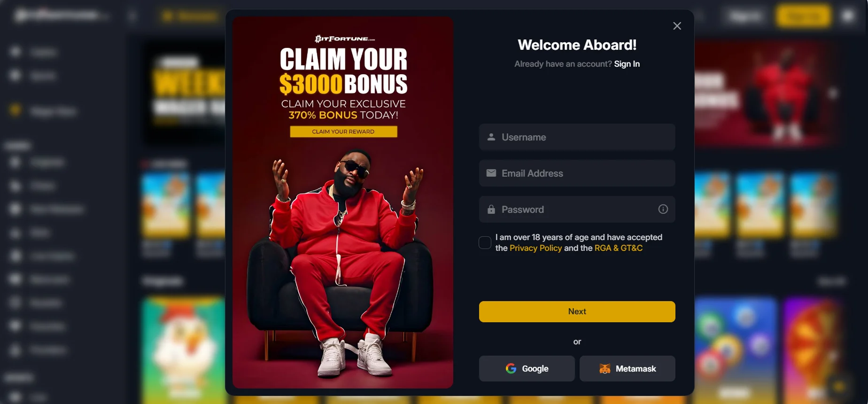868x404 pixels.
Task: Focus the Email Address input field
Action: pyautogui.click(x=577, y=173)
